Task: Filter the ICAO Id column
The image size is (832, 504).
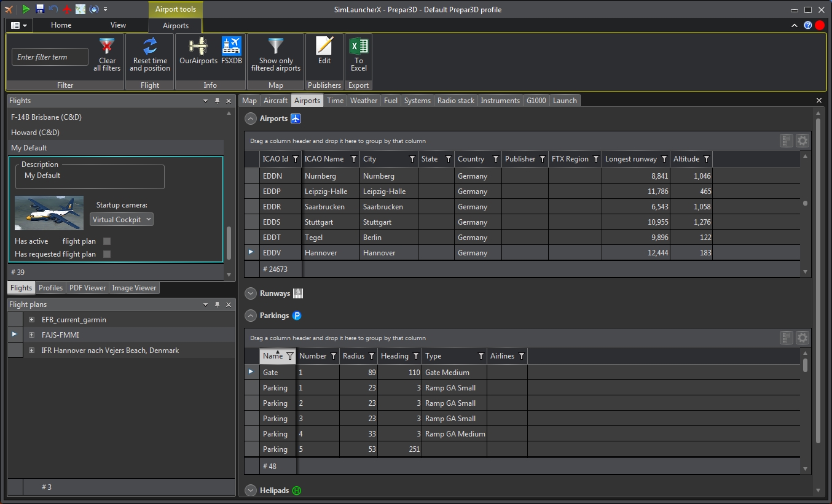Action: pyautogui.click(x=296, y=160)
